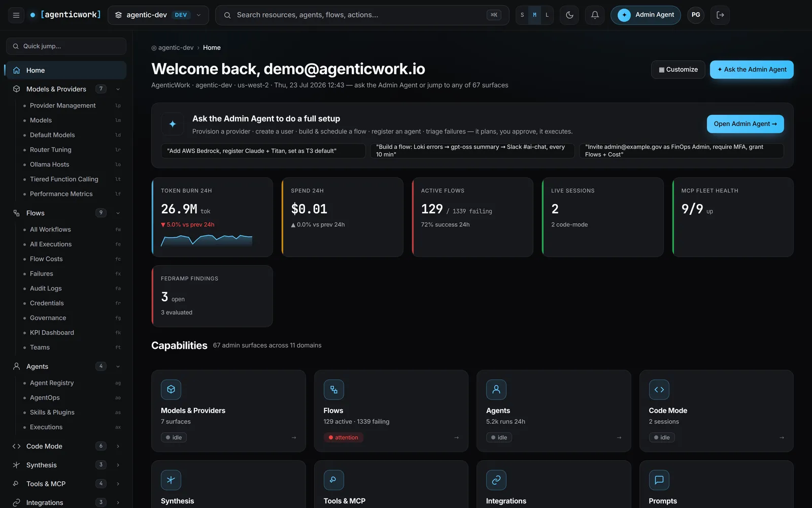This screenshot has width=812, height=508.
Task: Open Agent Registry in sidebar
Action: 71,383
